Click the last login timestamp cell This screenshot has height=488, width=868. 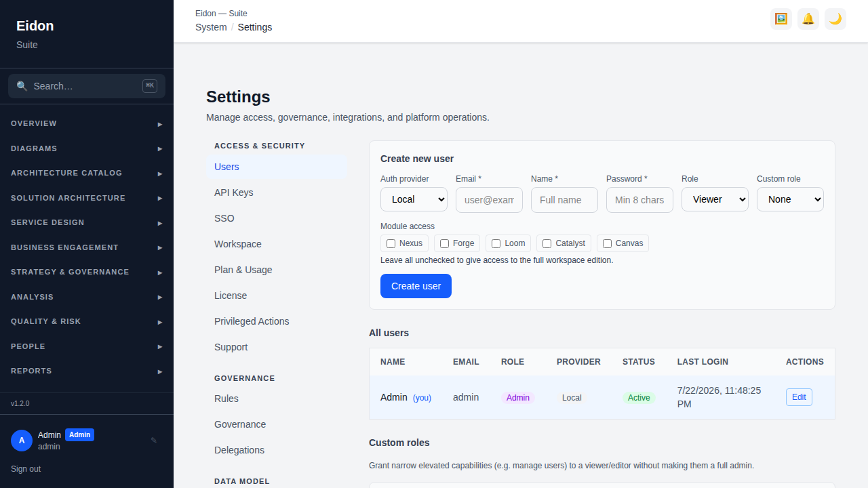point(720,397)
